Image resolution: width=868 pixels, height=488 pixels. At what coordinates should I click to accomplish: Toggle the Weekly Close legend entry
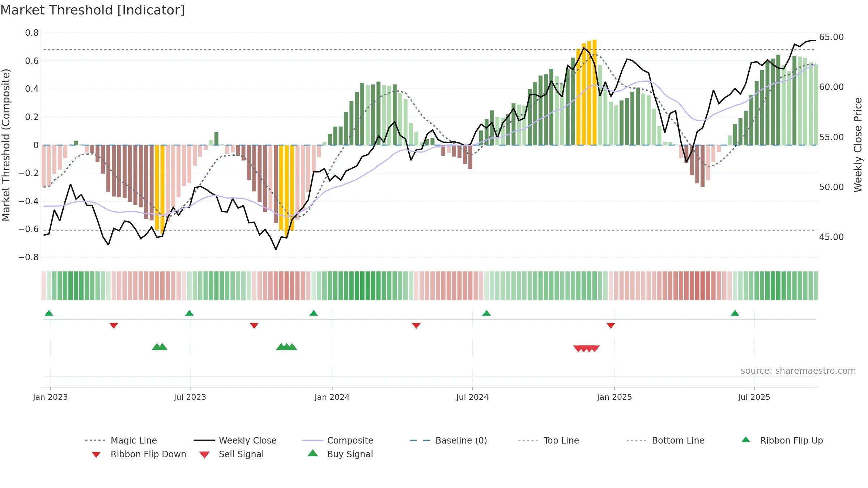(235, 440)
